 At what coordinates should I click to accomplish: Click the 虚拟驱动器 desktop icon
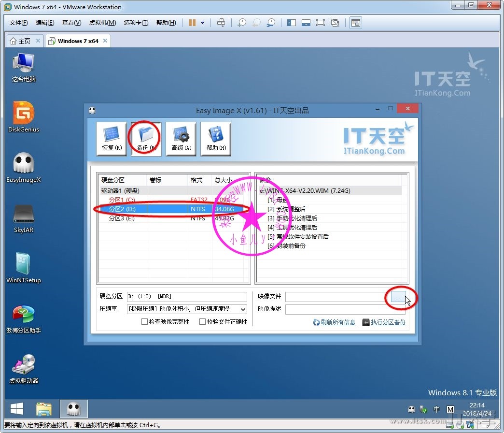[24, 369]
